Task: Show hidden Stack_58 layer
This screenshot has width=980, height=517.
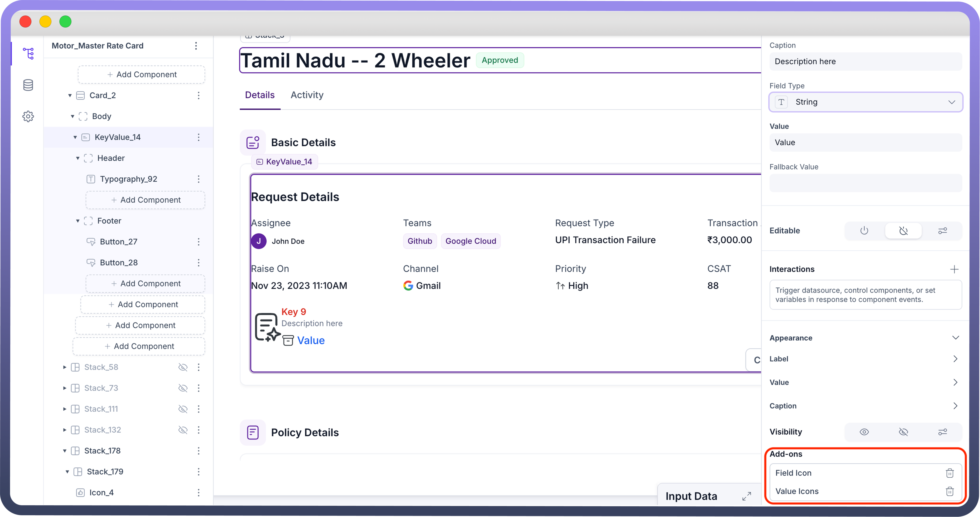Action: tap(183, 367)
